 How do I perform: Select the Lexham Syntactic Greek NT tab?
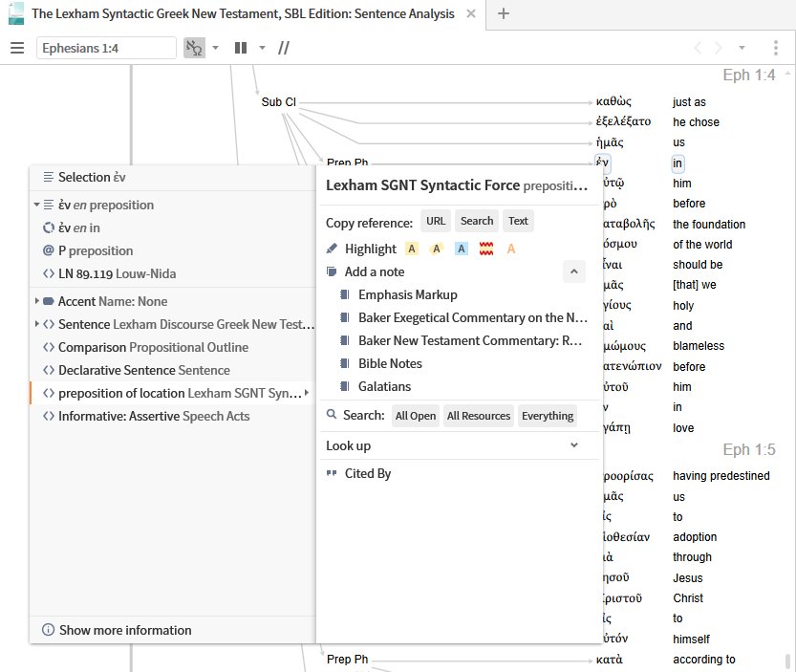click(x=243, y=13)
